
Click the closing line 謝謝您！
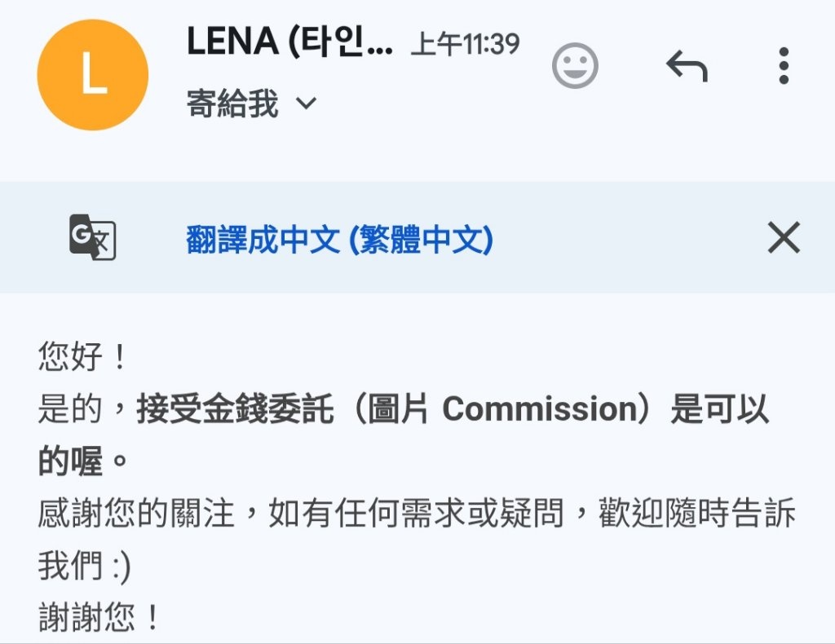pos(99,617)
